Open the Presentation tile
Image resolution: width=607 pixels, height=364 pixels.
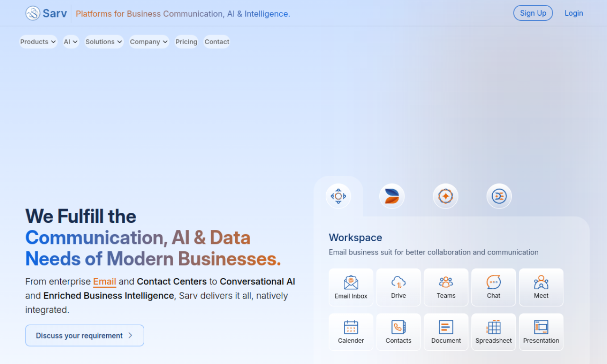pos(541,332)
